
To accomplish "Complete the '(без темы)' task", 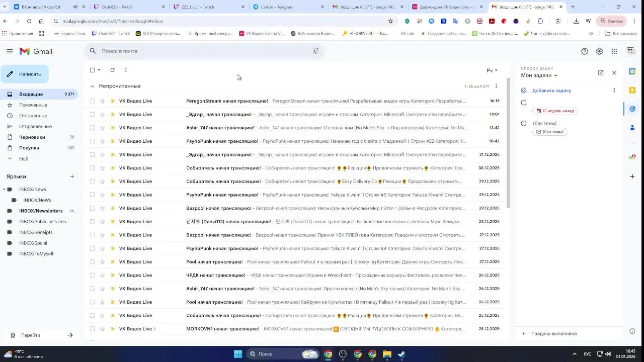I will pos(524,123).
